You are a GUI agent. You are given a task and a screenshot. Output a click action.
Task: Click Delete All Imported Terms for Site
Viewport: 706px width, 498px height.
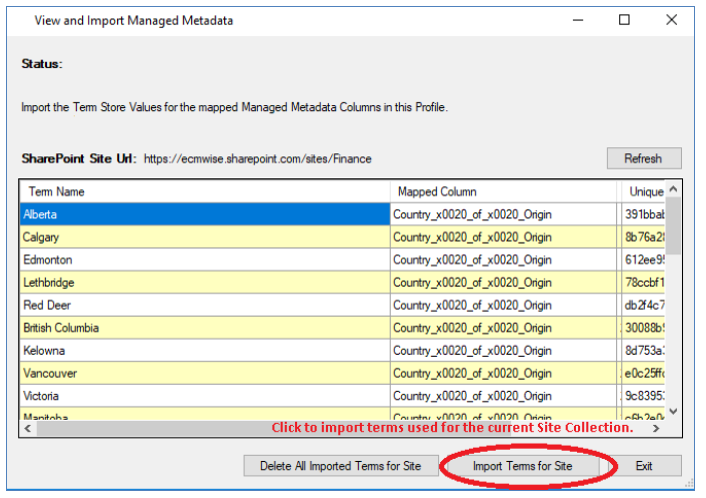click(341, 466)
